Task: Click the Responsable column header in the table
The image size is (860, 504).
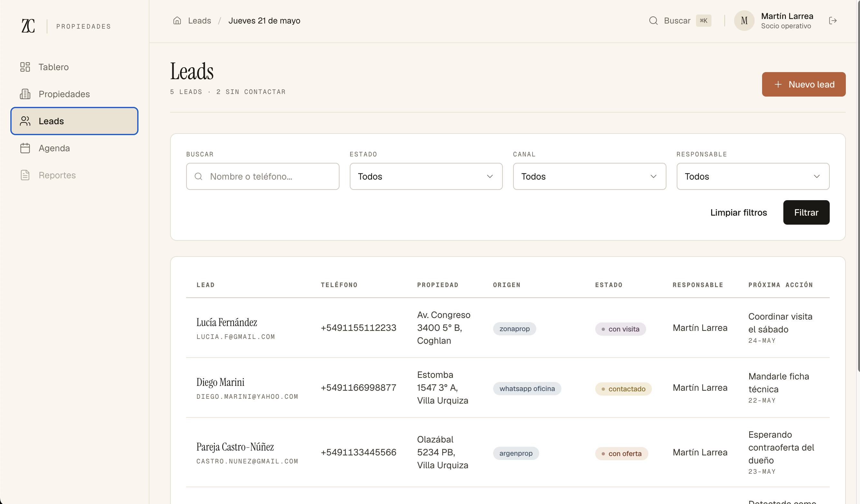Action: pos(698,285)
